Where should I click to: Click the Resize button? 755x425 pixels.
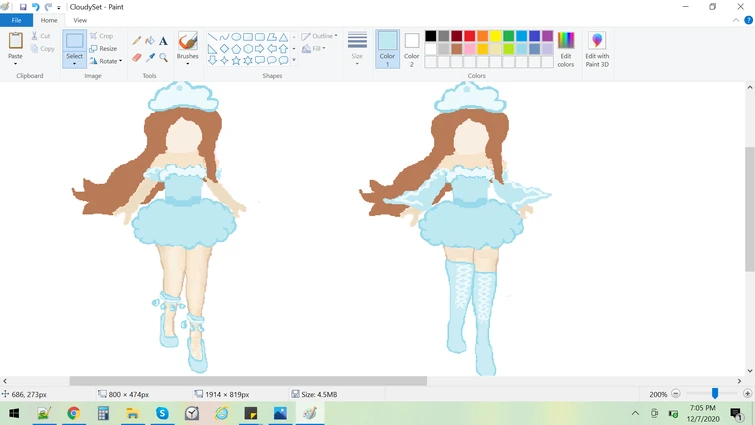tap(103, 48)
